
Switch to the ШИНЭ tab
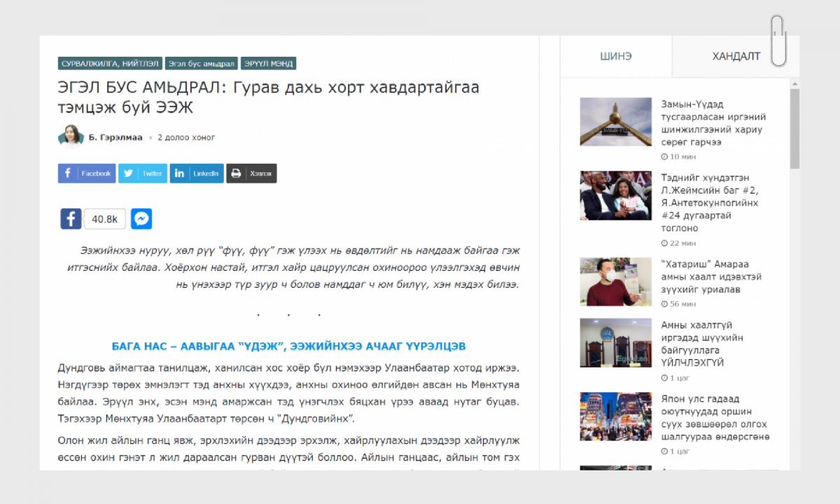(616, 57)
